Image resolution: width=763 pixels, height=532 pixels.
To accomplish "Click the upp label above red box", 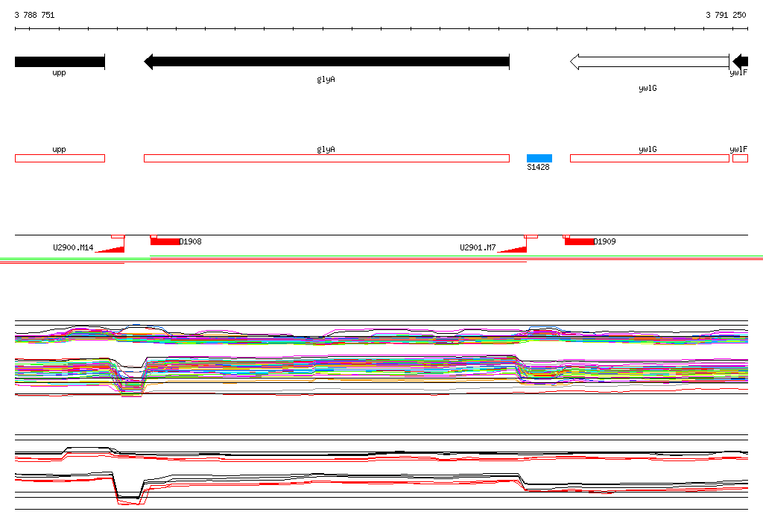I will (x=59, y=150).
